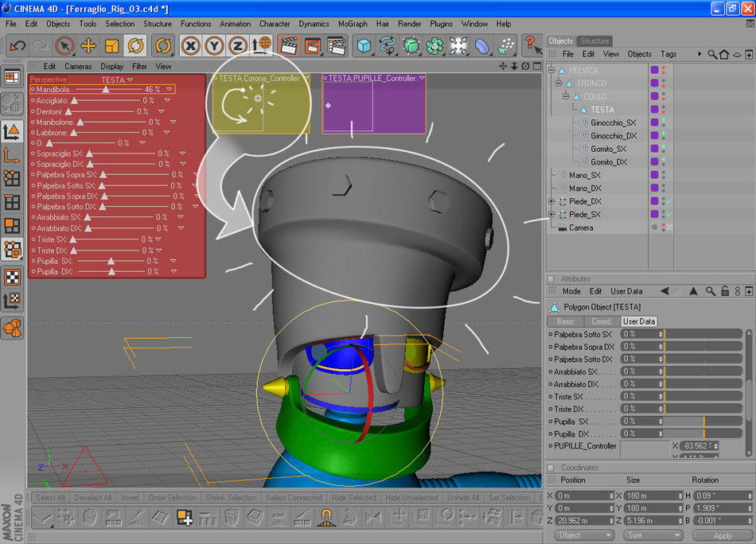The image size is (756, 544).
Task: Activate the Rotate tool
Action: pos(135,46)
